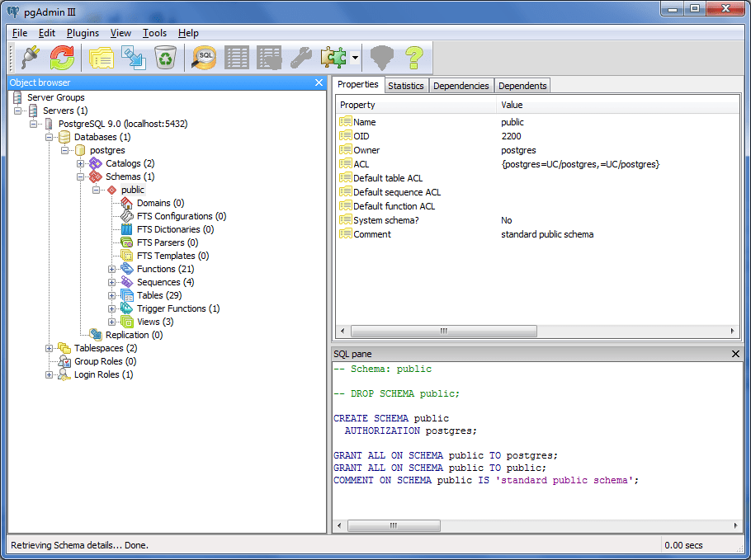The image size is (751, 560).
Task: Select the Dependencies tab
Action: click(x=461, y=85)
